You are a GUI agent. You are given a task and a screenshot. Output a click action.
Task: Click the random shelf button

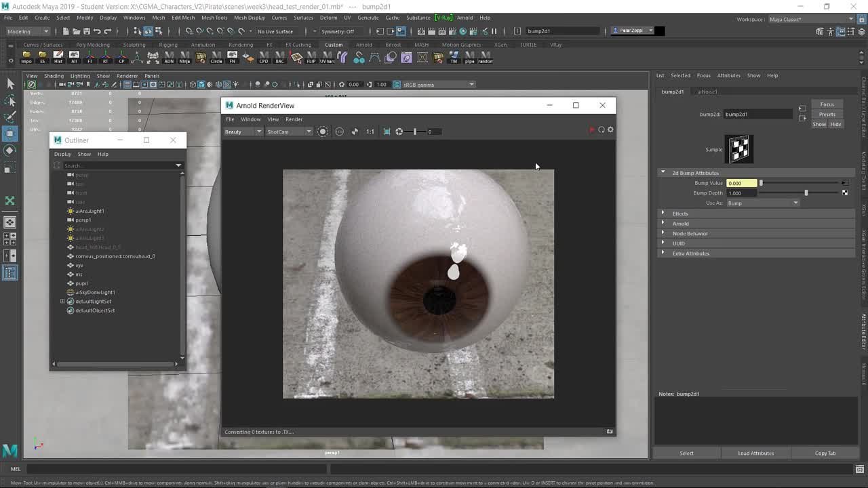pos(486,58)
